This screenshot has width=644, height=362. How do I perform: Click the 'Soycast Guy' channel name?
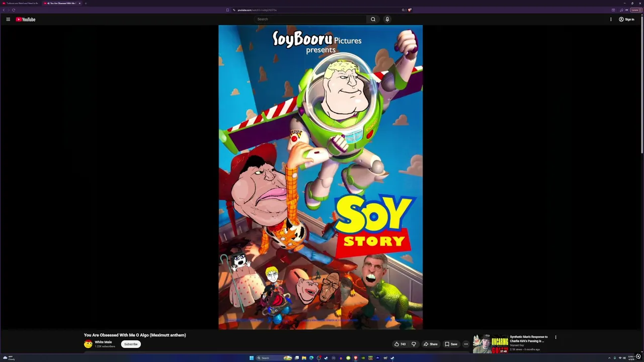pos(517,345)
